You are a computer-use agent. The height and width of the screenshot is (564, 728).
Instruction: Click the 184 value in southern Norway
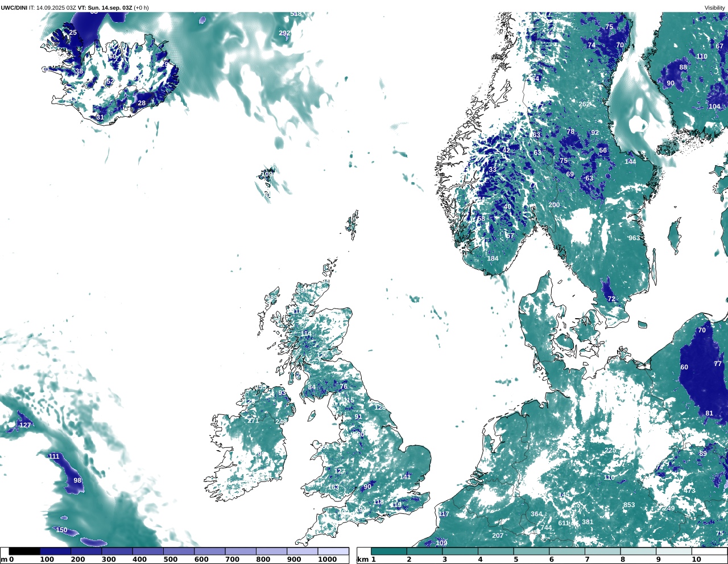[x=493, y=258]
